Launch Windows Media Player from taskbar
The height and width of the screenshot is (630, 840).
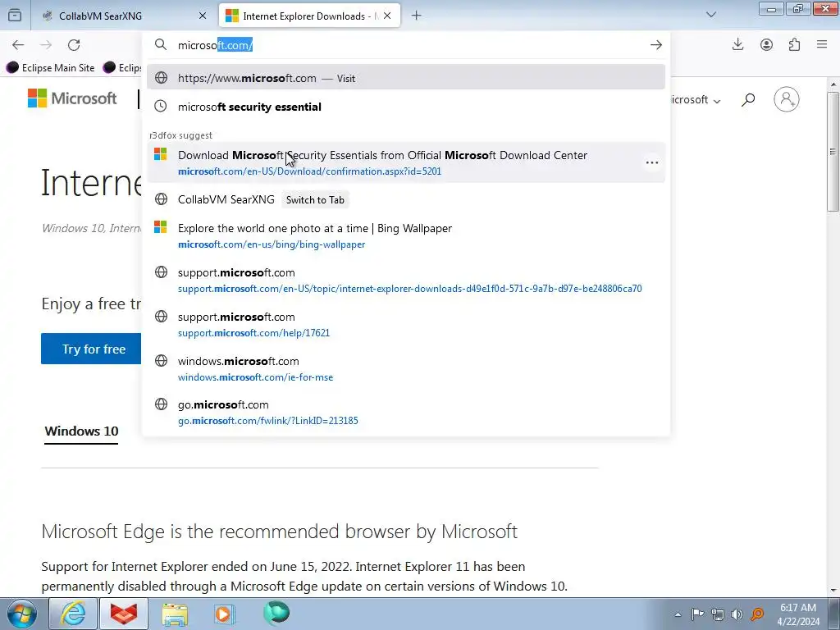coord(225,614)
